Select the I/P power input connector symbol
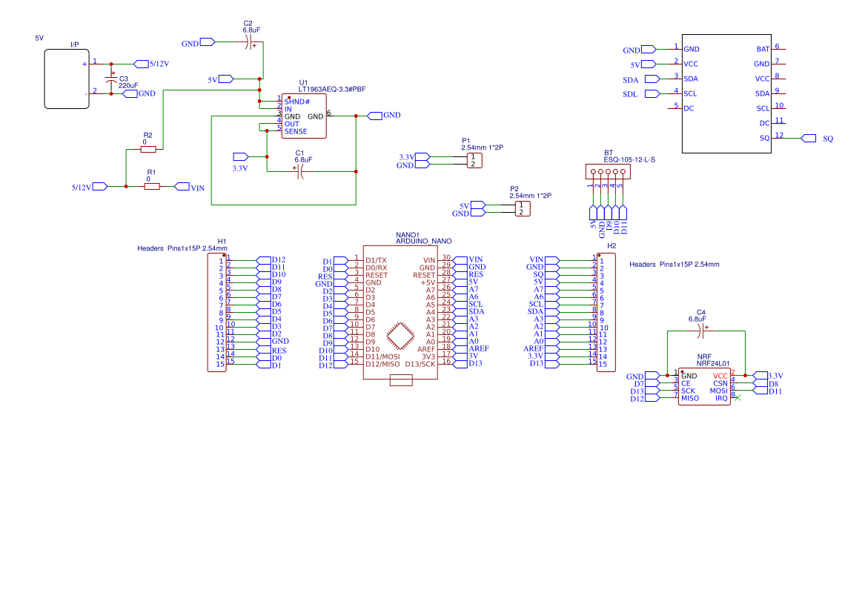Screen dimensions: 868x613 [67, 79]
